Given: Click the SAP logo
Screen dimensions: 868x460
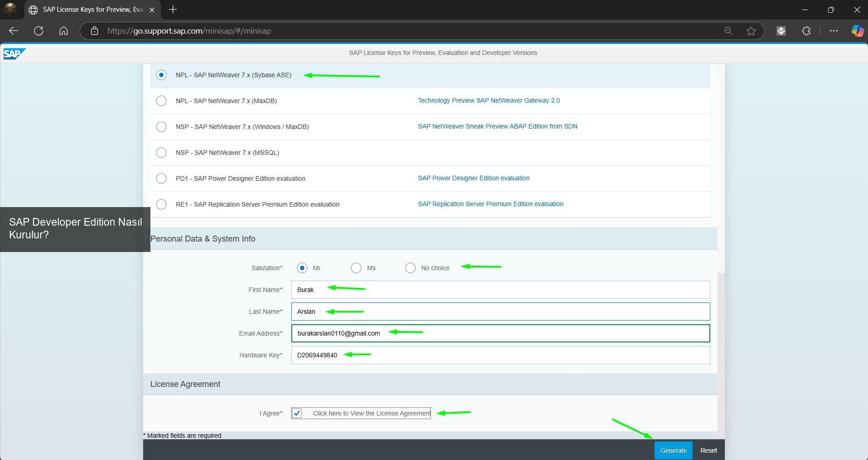Looking at the screenshot, I should pyautogui.click(x=14, y=54).
